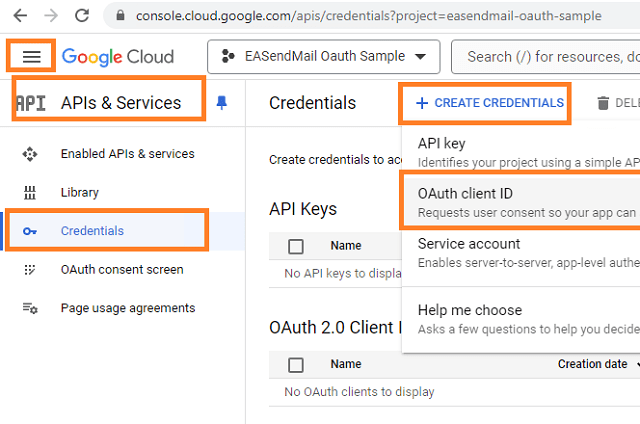Click "No OAuth clients to display" text

click(359, 392)
